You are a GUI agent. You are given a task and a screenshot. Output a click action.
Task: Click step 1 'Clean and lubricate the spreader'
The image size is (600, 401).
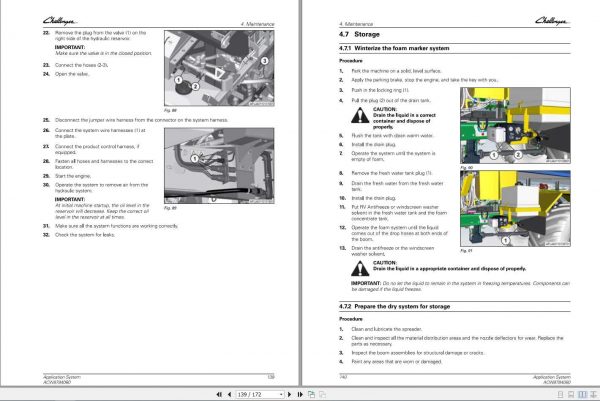(386, 329)
